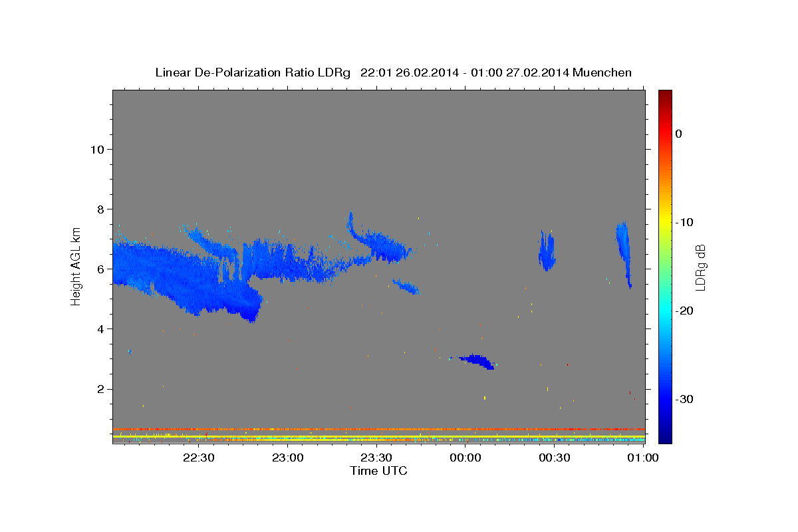Click the height tick label '4'
Viewport: 798px width, 532px height.
(99, 329)
